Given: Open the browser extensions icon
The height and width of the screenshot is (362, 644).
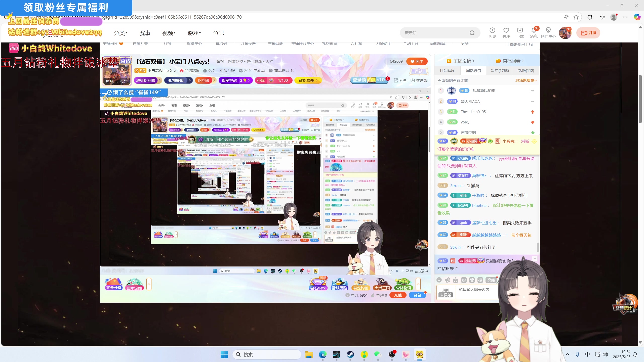Looking at the screenshot, I should (x=590, y=17).
